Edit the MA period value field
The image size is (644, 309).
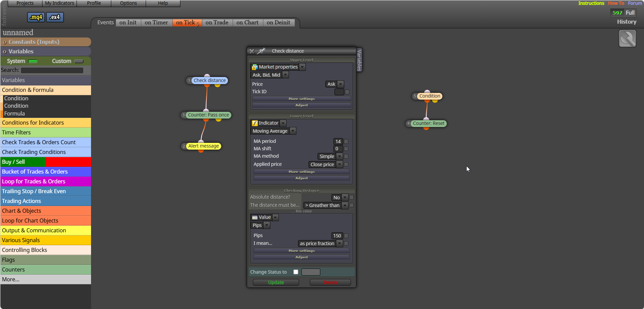point(338,141)
